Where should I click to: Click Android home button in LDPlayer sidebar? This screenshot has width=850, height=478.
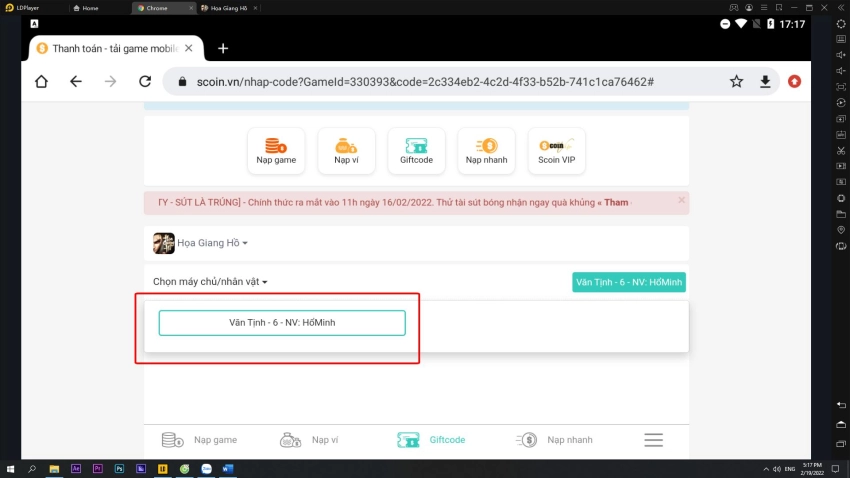pyautogui.click(x=841, y=424)
